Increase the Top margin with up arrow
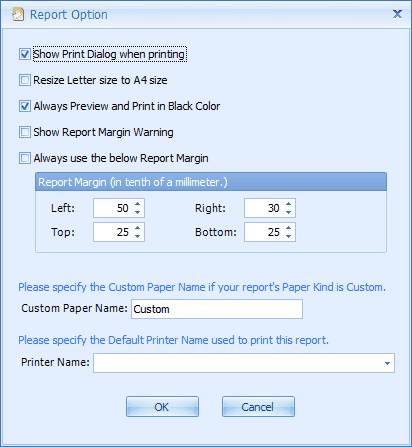Image resolution: width=412 pixels, height=447 pixels. pos(138,227)
